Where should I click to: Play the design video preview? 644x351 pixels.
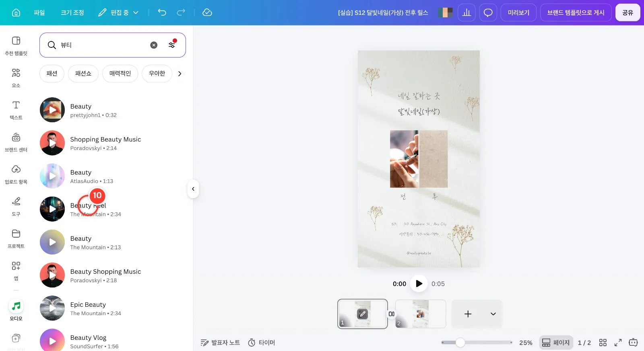click(419, 283)
